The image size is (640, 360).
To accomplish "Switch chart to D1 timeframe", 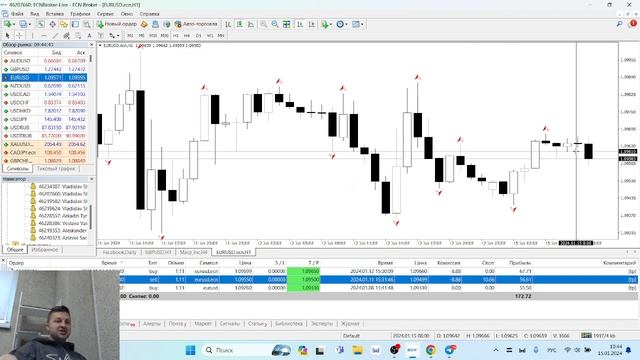I will click(x=198, y=36).
